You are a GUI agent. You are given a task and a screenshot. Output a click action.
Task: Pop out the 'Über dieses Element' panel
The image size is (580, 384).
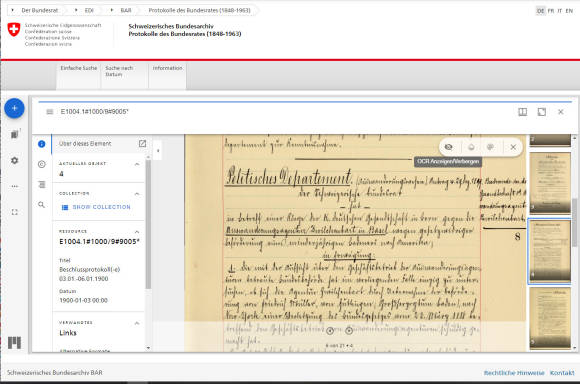tap(142, 144)
